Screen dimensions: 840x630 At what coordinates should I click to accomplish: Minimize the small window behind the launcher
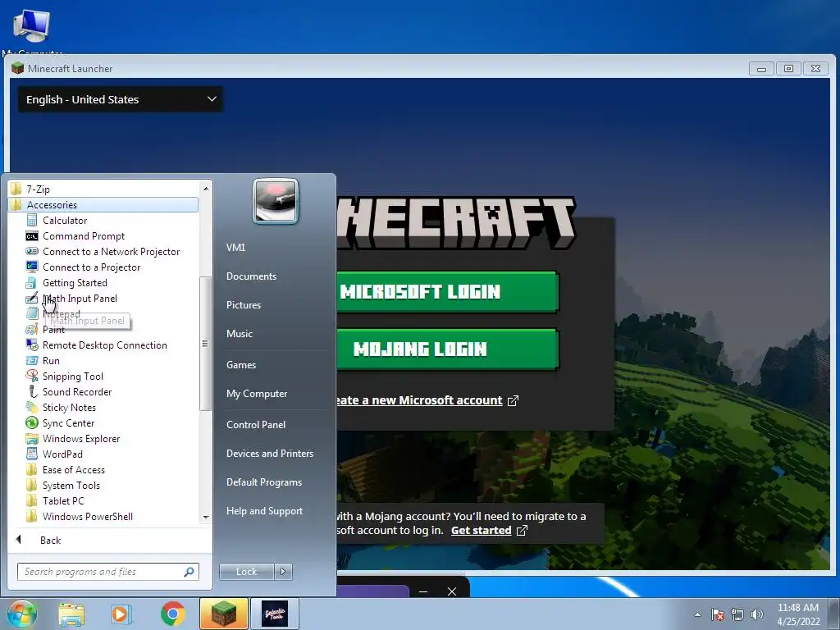423,591
